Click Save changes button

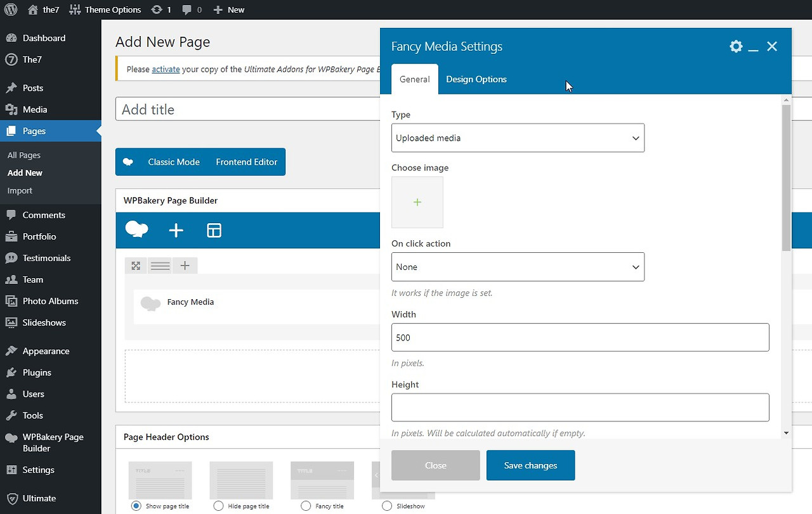tap(531, 465)
